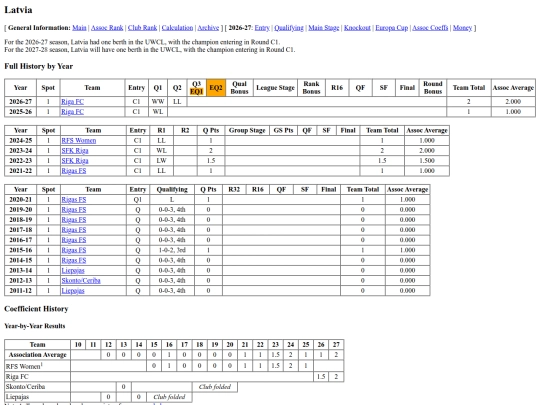
Task: Open the Assoc Coeffs link
Action: 430,28
